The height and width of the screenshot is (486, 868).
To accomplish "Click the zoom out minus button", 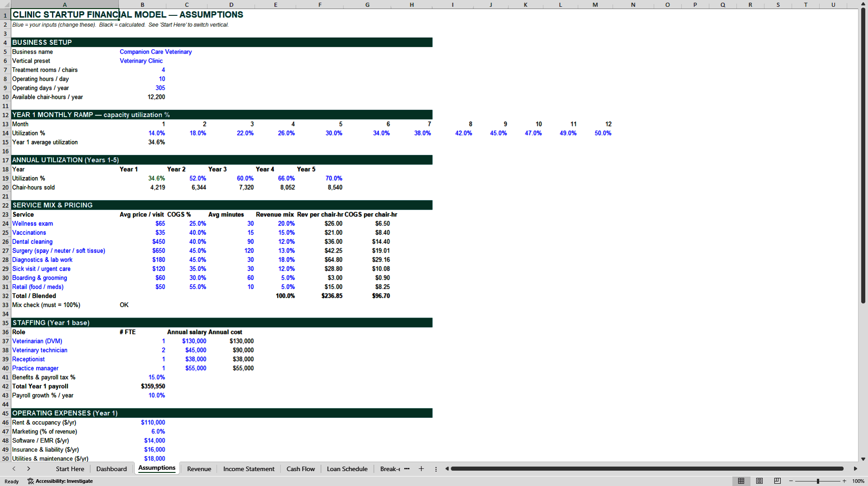I will (x=791, y=481).
